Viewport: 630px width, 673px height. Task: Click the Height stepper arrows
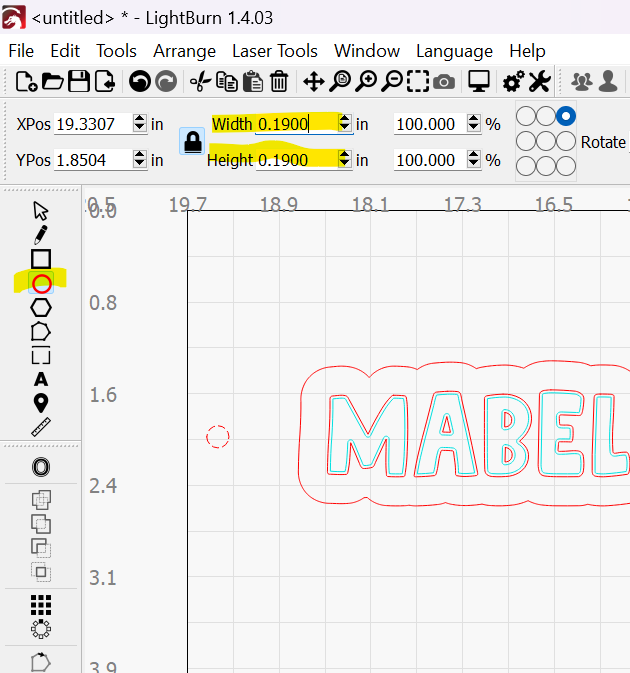[345, 160]
